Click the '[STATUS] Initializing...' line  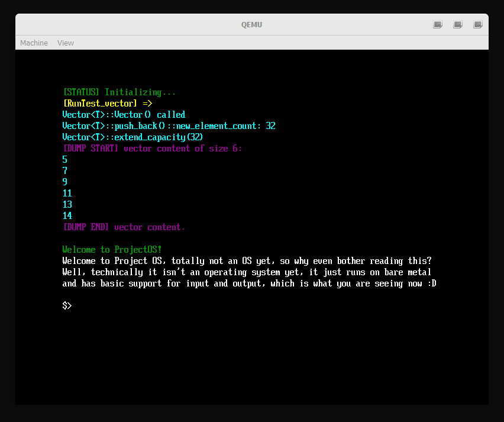click(119, 92)
